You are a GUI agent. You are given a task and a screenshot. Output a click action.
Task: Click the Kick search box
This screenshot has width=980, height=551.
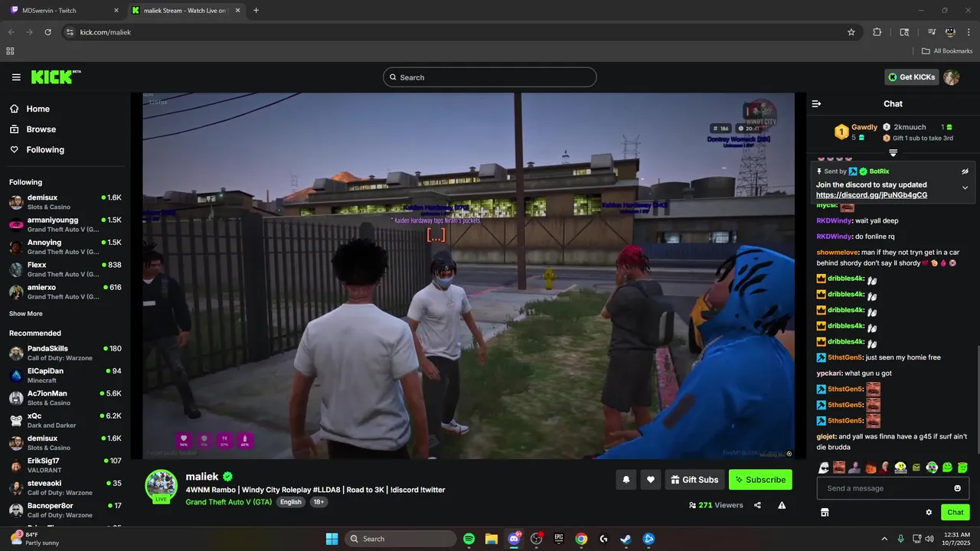490,77
